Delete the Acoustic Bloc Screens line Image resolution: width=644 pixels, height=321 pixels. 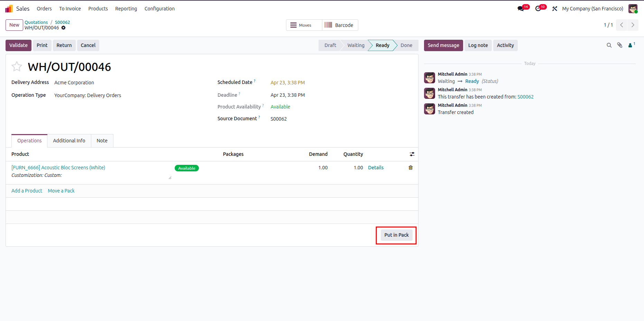411,168
